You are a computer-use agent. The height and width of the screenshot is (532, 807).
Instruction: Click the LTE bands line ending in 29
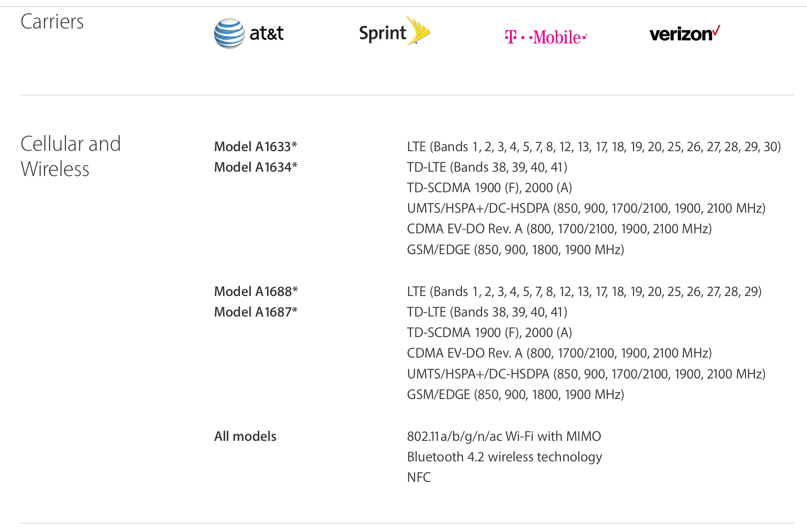click(x=584, y=292)
